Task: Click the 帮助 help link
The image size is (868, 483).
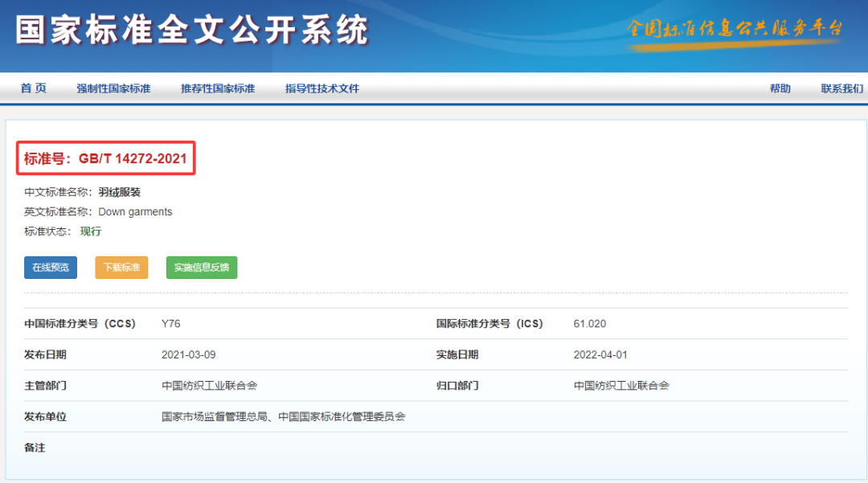Action: 780,88
